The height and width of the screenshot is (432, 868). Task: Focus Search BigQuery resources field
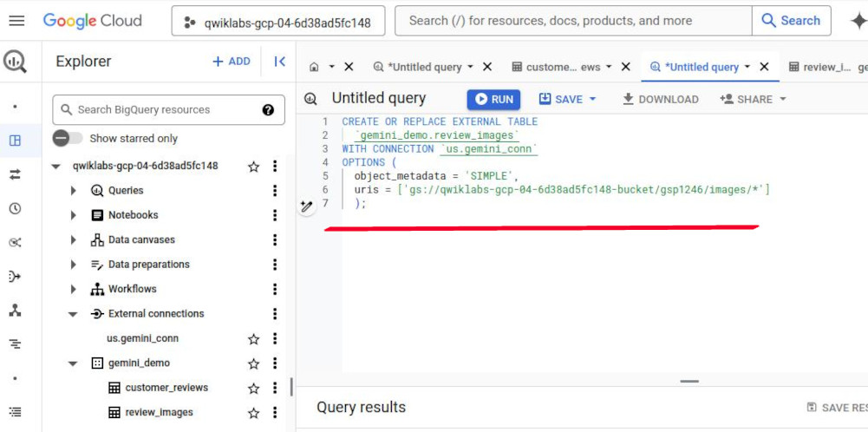[x=169, y=109]
